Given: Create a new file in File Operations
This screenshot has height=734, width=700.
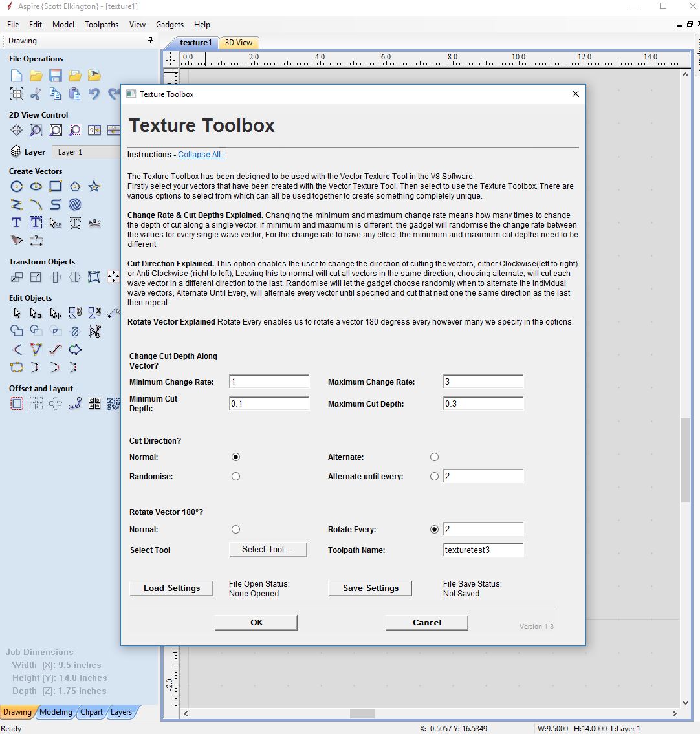Looking at the screenshot, I should pos(16,76).
